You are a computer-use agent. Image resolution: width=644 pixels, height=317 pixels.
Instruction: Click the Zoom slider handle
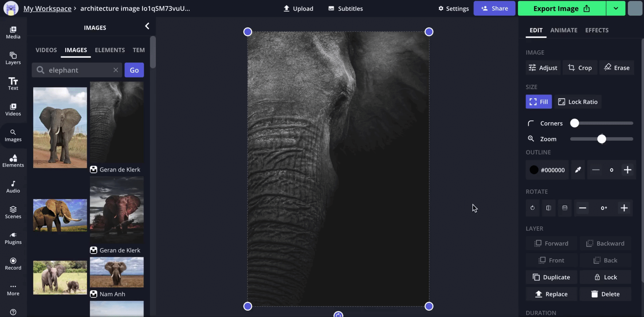pyautogui.click(x=602, y=139)
